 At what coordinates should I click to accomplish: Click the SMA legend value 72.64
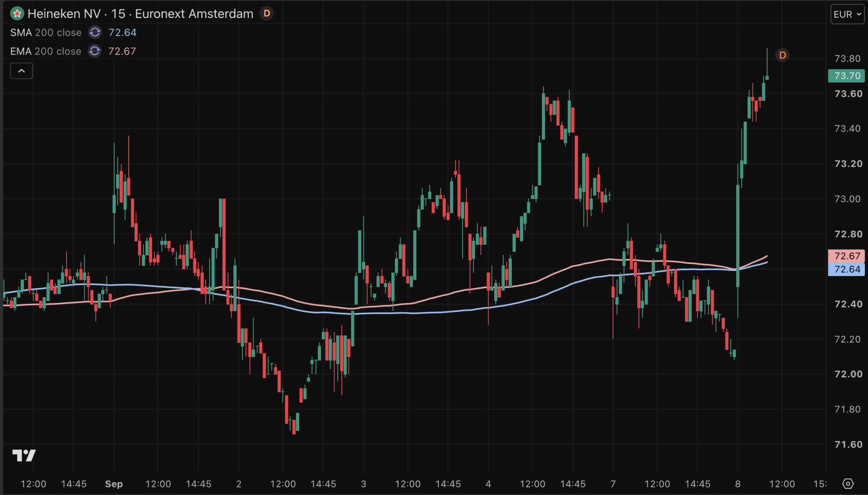coord(122,32)
